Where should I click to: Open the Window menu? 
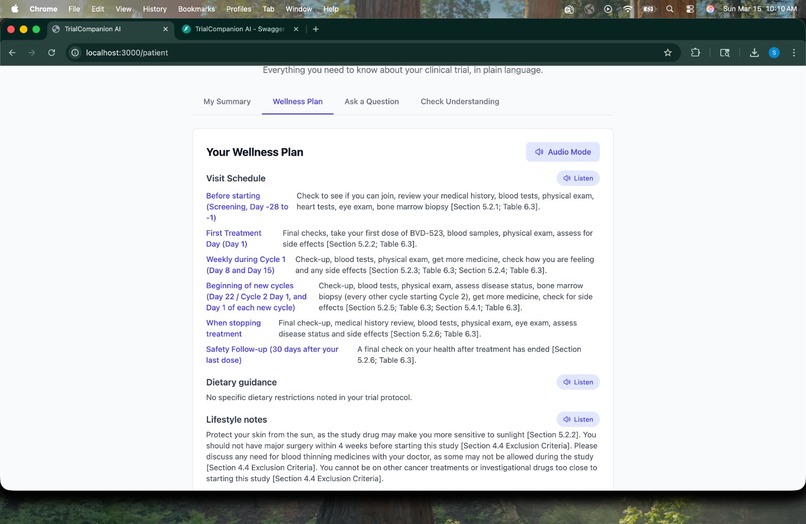coord(299,9)
